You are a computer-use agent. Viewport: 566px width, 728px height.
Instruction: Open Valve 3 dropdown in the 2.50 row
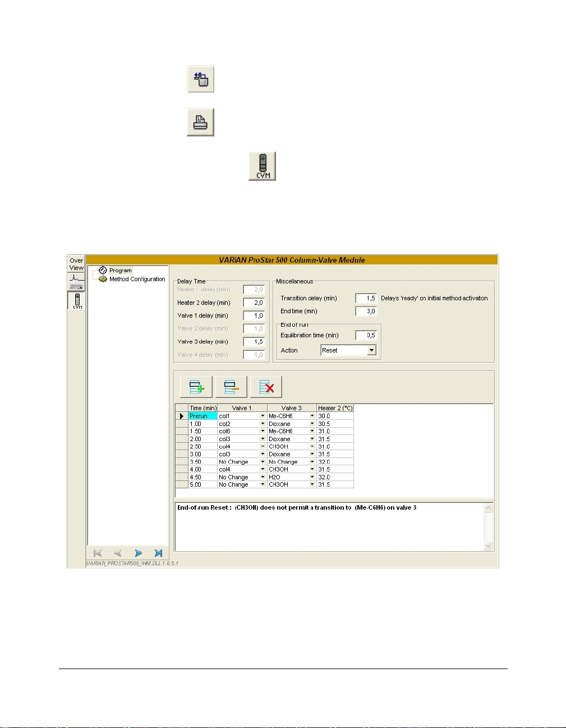(x=312, y=447)
